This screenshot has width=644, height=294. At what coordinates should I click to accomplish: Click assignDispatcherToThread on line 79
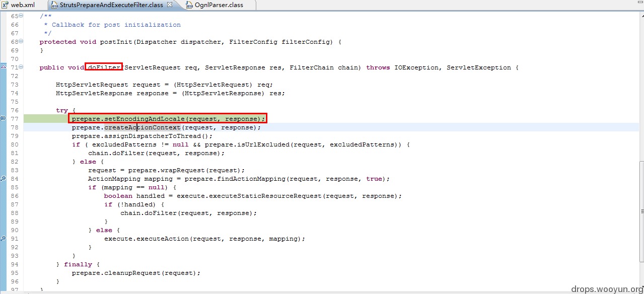point(152,136)
